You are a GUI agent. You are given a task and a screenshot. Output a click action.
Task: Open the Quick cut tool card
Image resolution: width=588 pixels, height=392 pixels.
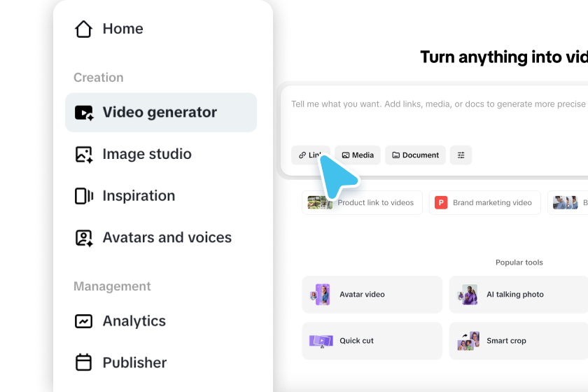(x=372, y=341)
